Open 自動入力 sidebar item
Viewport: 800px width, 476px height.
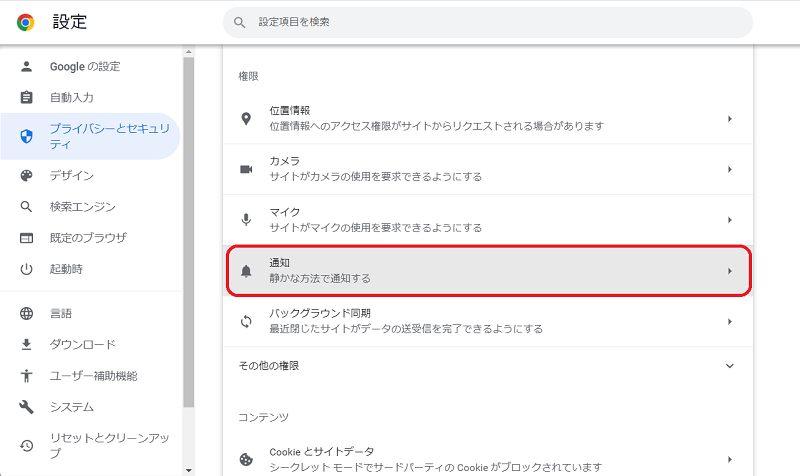pyautogui.click(x=72, y=98)
